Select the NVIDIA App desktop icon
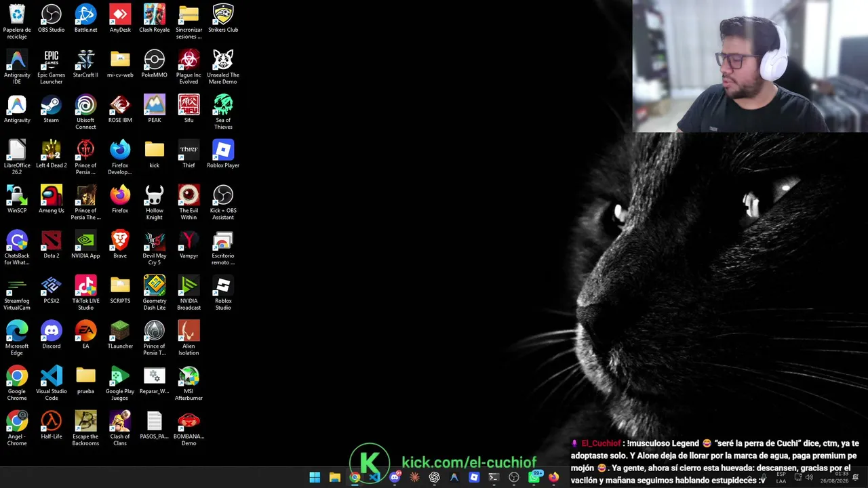868x488 pixels. tap(85, 245)
